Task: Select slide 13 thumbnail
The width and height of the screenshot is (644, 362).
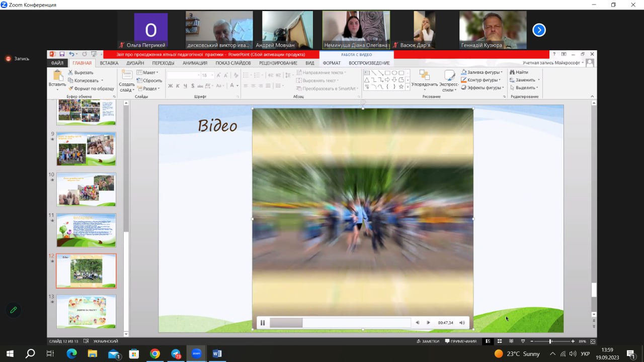Action: pyautogui.click(x=86, y=311)
